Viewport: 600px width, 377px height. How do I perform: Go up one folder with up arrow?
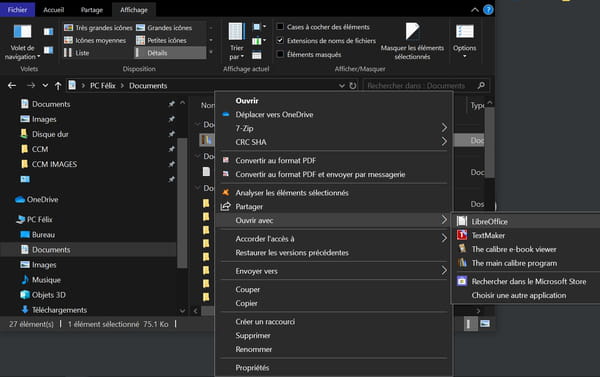click(58, 86)
